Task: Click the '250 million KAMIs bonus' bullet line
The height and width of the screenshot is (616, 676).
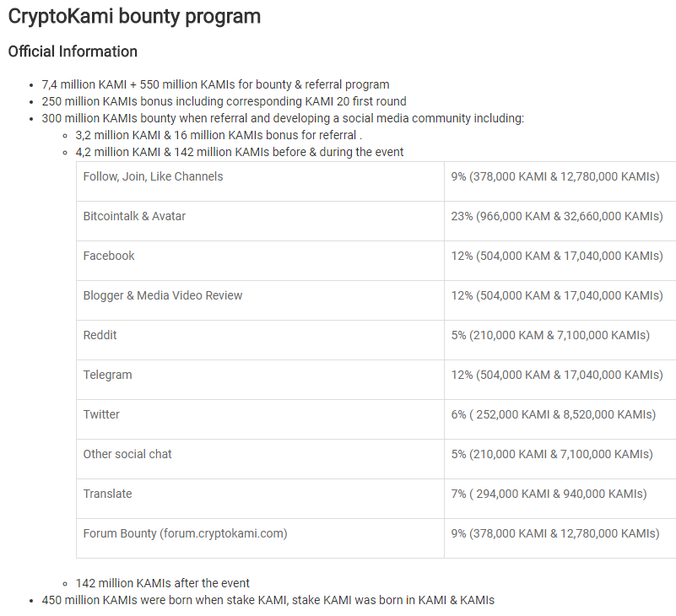Action: [x=224, y=101]
